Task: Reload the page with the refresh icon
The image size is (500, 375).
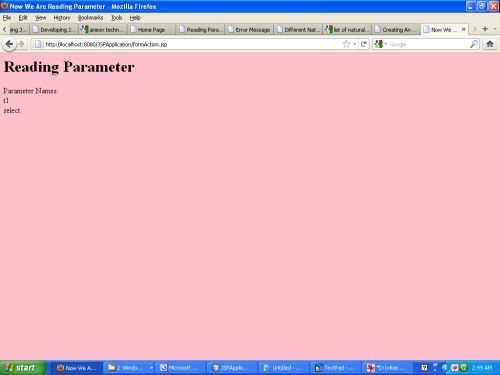Action: pos(364,44)
